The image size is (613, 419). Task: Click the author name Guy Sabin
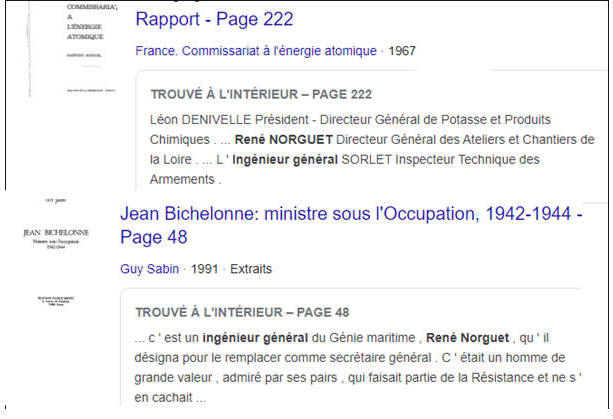click(x=149, y=269)
